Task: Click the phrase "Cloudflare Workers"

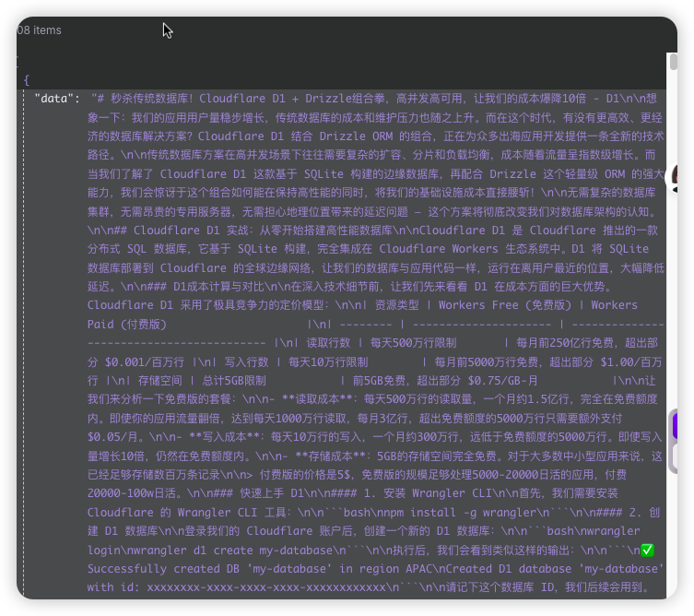Action: pos(439,249)
